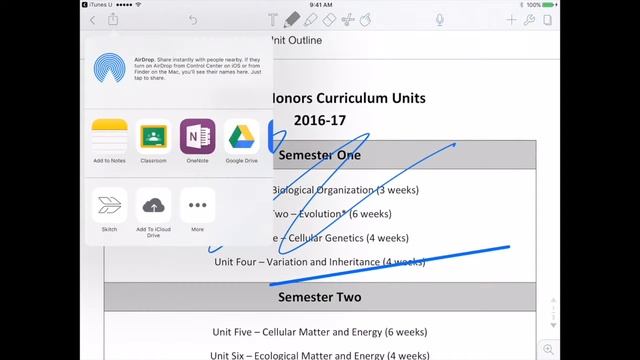This screenshot has width=640, height=360.
Task: Tap the 'Evolution* (6 weeks)' line
Action: pos(333,214)
